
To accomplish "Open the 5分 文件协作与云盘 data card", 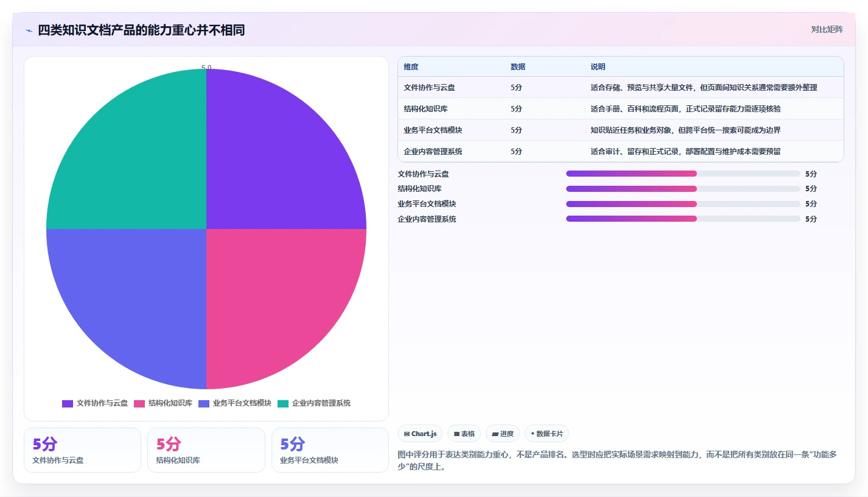I will click(82, 450).
